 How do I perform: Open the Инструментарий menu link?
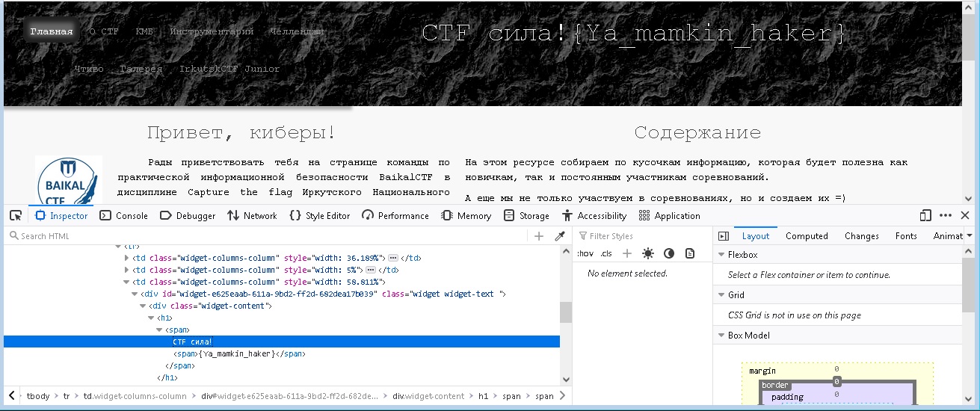tap(212, 31)
